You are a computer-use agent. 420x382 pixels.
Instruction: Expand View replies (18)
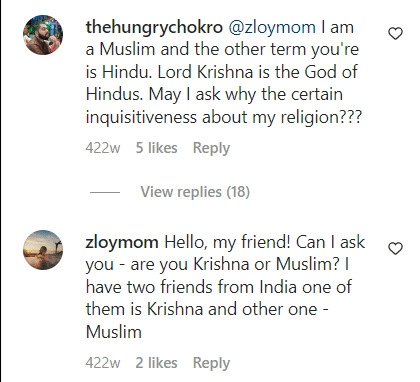point(195,192)
